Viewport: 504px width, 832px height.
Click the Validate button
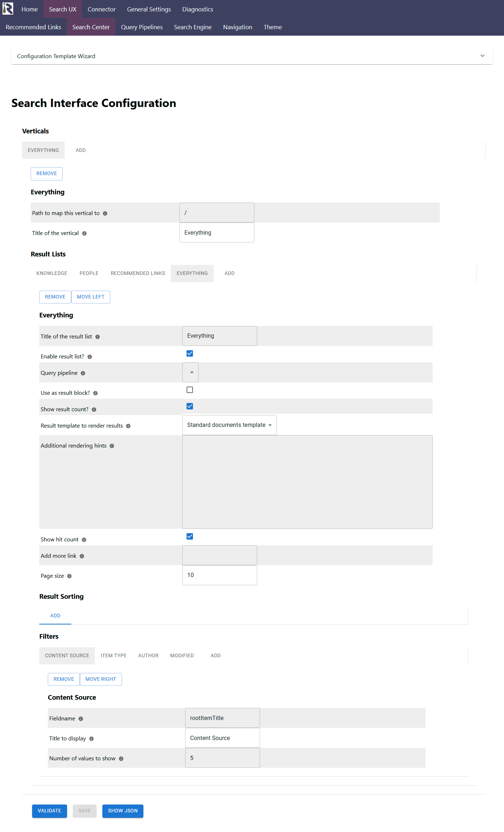50,811
